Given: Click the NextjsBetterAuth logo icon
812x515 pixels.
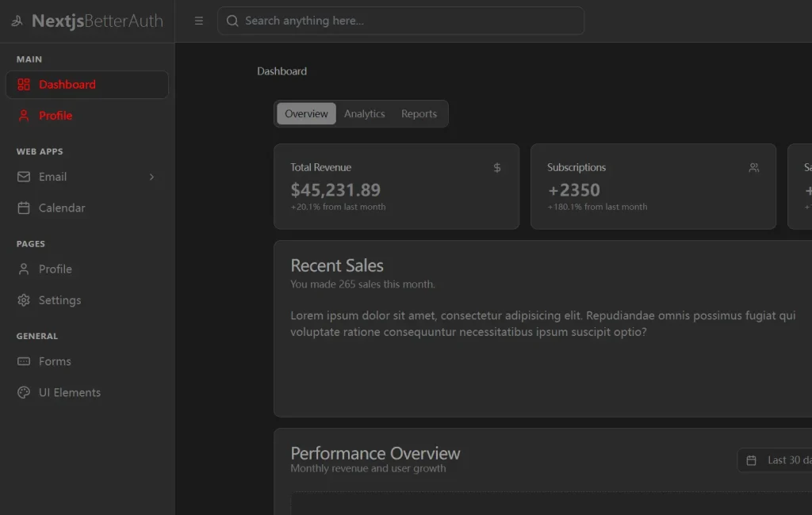Looking at the screenshot, I should tap(17, 21).
